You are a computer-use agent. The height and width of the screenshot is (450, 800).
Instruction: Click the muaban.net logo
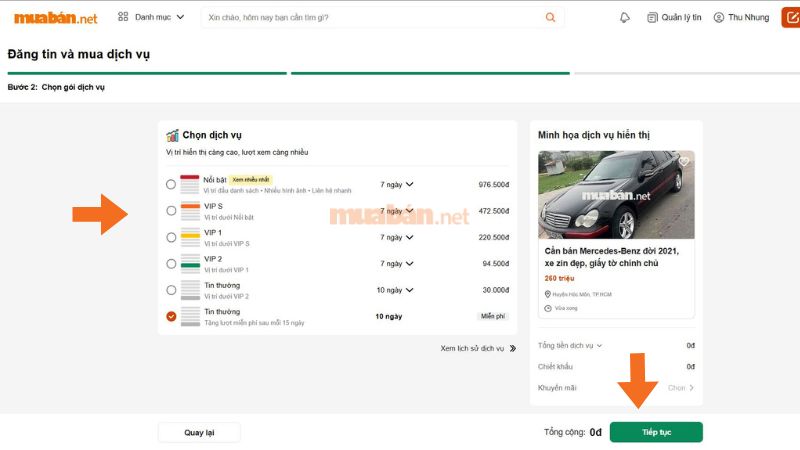55,17
